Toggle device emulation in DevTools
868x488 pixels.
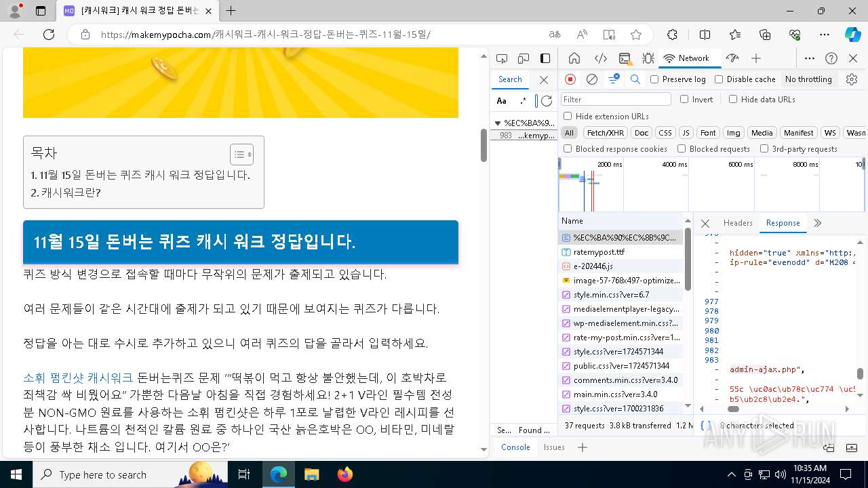pyautogui.click(x=524, y=58)
